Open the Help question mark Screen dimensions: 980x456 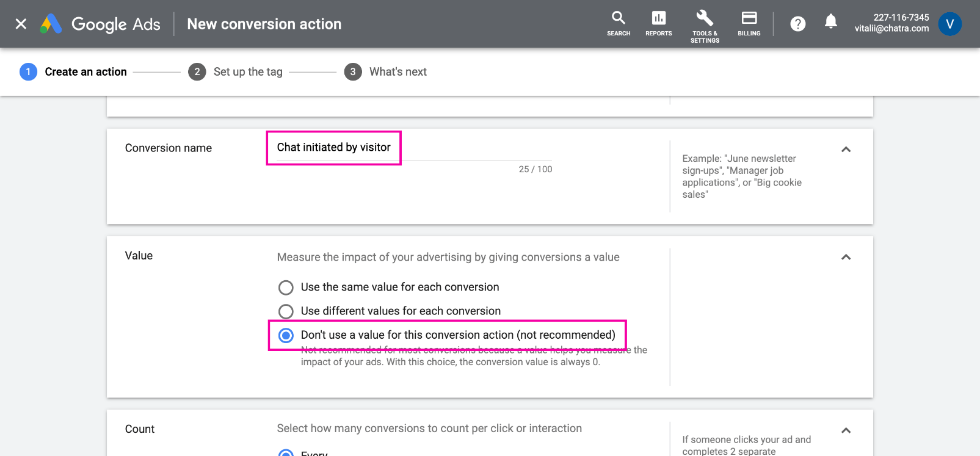797,24
